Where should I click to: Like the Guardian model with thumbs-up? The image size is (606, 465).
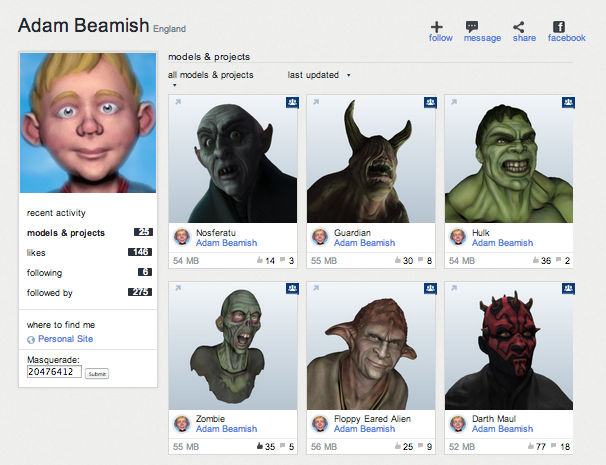(x=398, y=260)
